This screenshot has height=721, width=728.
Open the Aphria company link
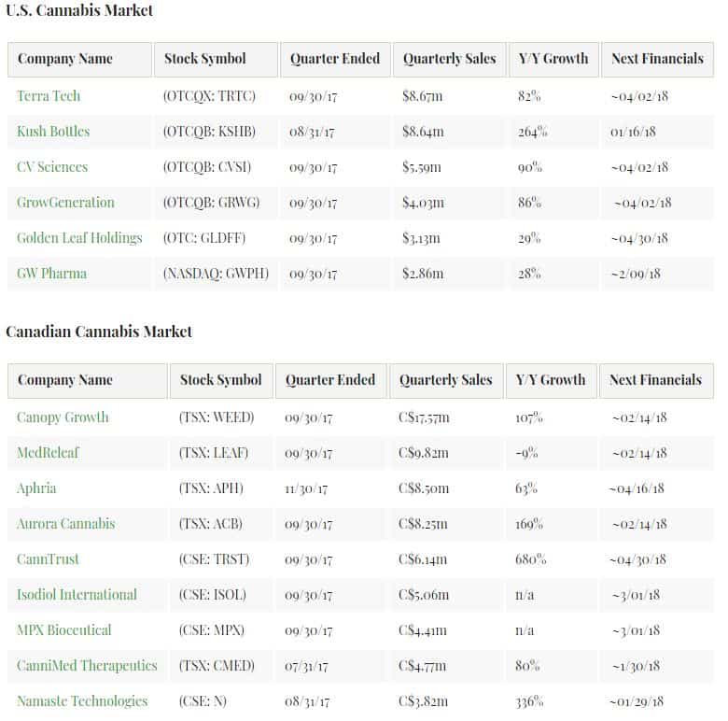[x=36, y=488]
